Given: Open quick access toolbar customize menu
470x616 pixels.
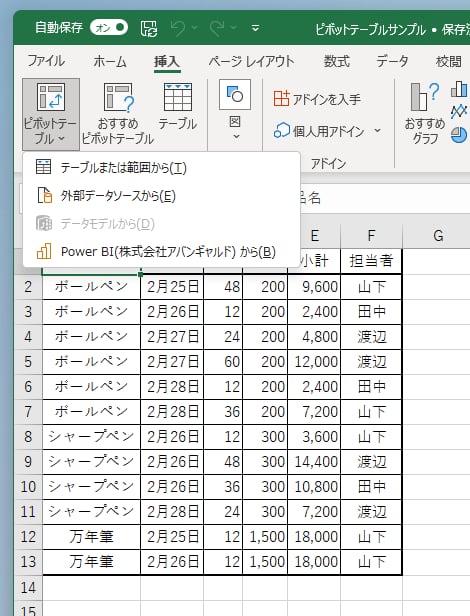Looking at the screenshot, I should [255, 28].
